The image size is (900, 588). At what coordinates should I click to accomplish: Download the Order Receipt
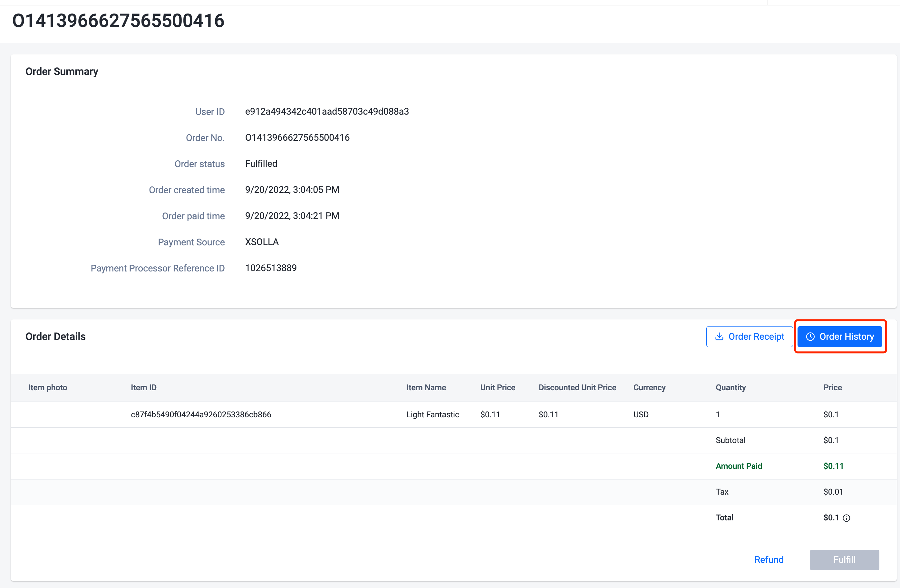click(749, 336)
